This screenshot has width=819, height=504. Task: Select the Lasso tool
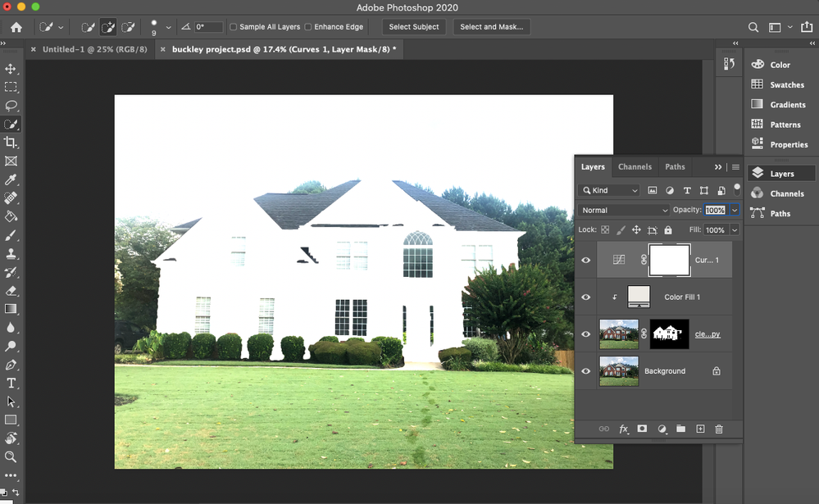[11, 106]
